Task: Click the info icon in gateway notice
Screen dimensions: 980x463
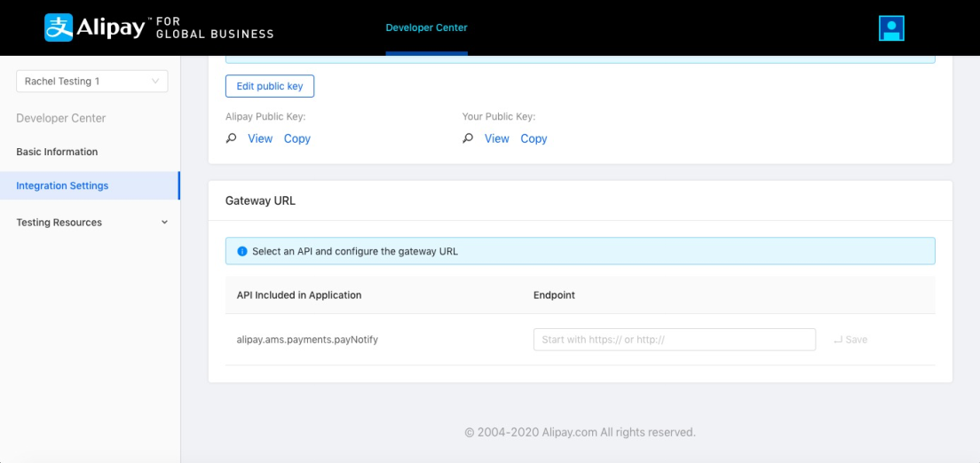Action: (242, 252)
